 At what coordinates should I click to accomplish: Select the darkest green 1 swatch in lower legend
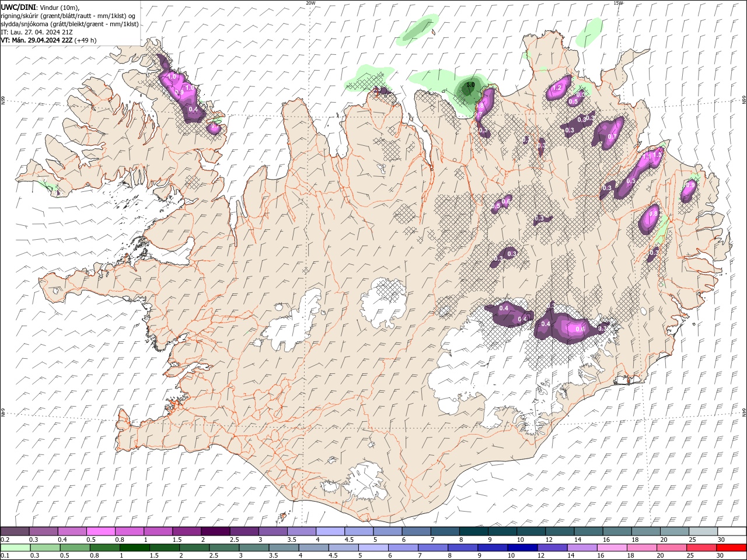click(x=135, y=548)
